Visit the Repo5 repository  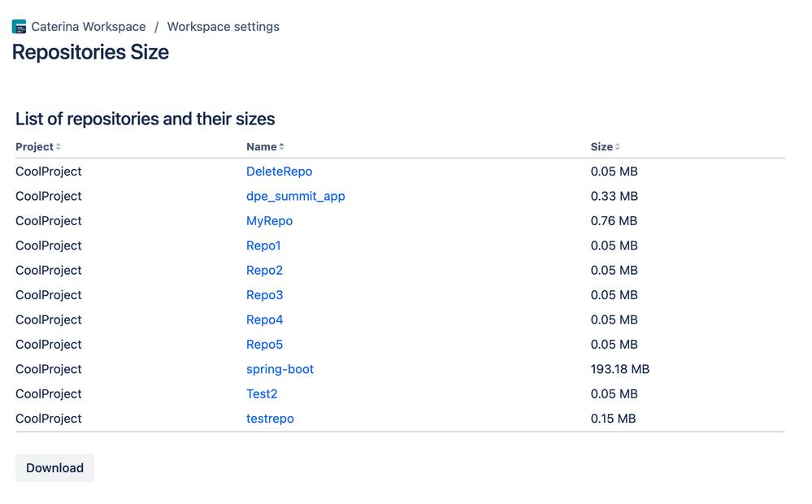264,345
